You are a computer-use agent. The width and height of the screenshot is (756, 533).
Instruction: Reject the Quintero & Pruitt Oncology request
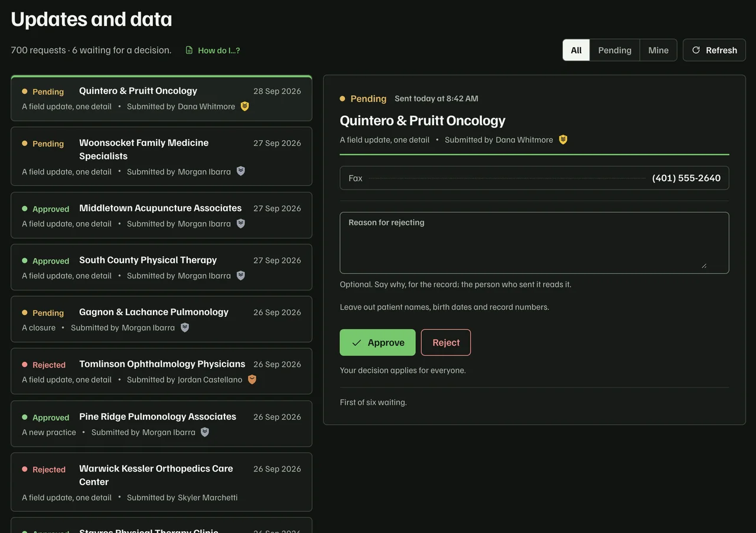click(x=446, y=343)
